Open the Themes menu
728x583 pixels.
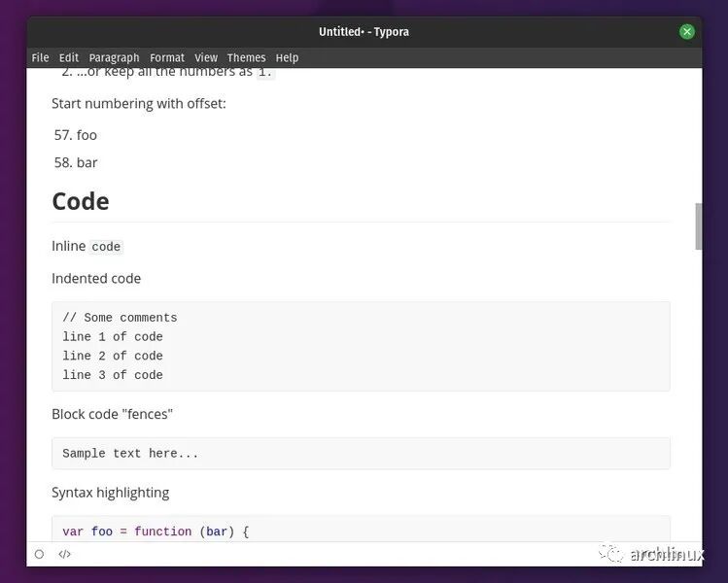[247, 57]
